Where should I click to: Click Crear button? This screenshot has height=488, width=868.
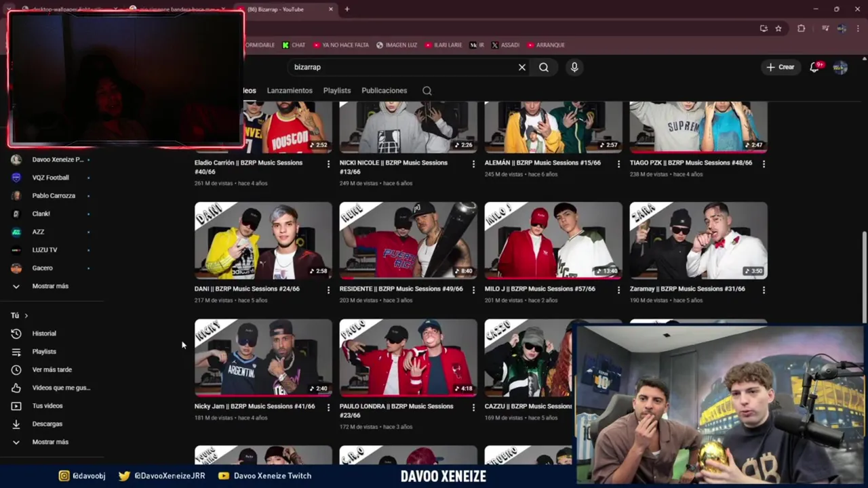click(780, 67)
